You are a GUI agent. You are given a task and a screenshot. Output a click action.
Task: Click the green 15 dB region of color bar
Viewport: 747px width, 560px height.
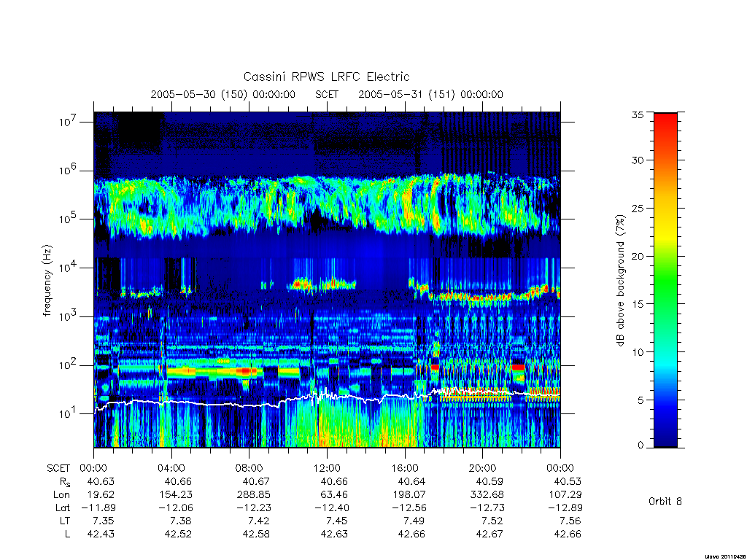click(x=665, y=303)
